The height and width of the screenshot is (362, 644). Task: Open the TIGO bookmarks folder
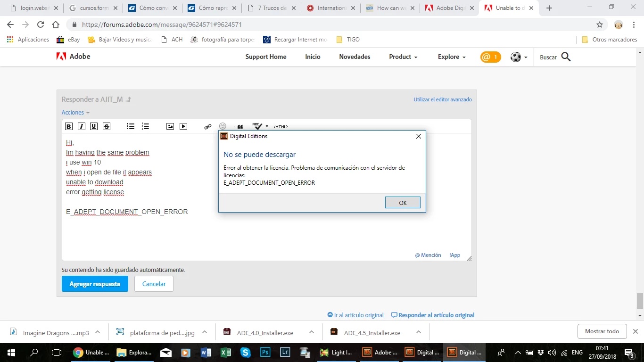point(347,40)
